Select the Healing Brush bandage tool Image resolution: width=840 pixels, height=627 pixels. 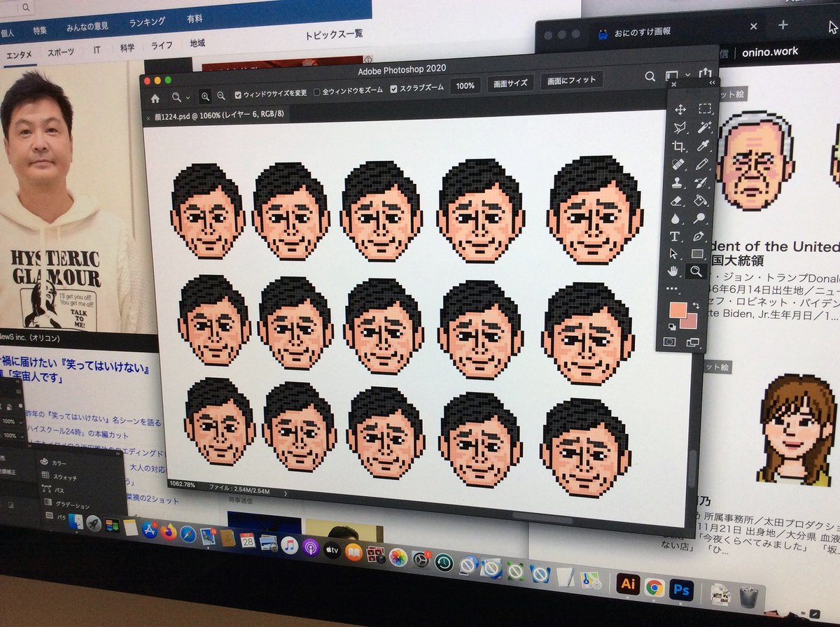pyautogui.click(x=678, y=164)
